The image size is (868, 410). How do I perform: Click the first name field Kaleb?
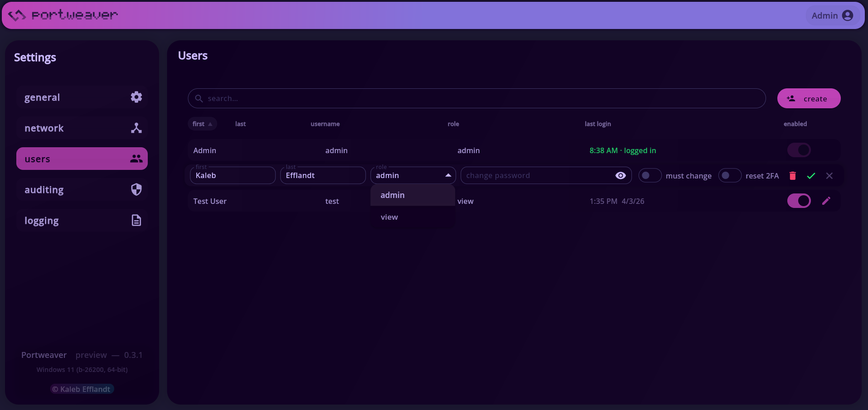[233, 175]
